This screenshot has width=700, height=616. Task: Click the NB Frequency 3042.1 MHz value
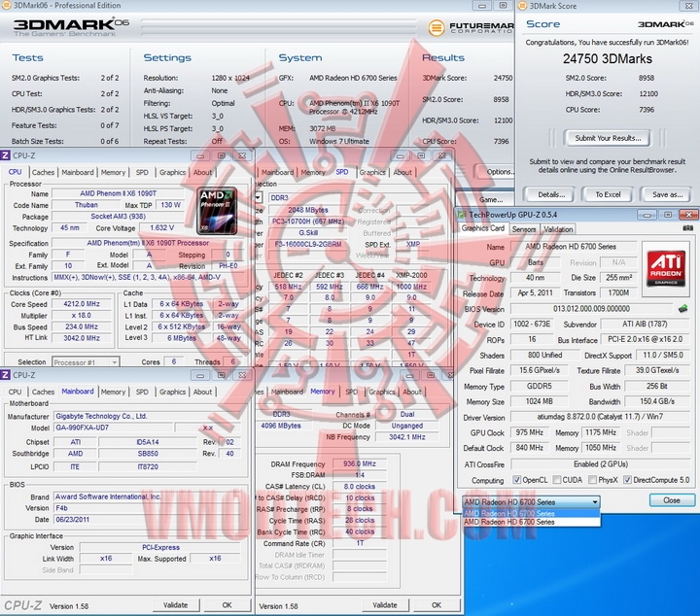(406, 437)
